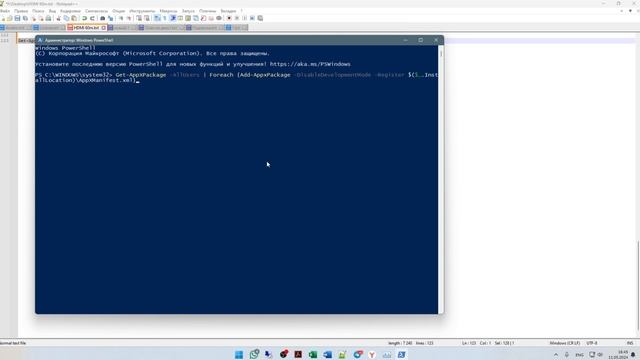Click the Print toolbar icon
This screenshot has height=360, width=640.
tap(49, 18)
